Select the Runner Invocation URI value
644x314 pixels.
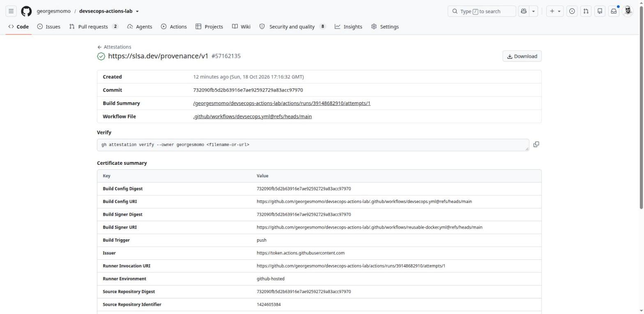[351, 266]
